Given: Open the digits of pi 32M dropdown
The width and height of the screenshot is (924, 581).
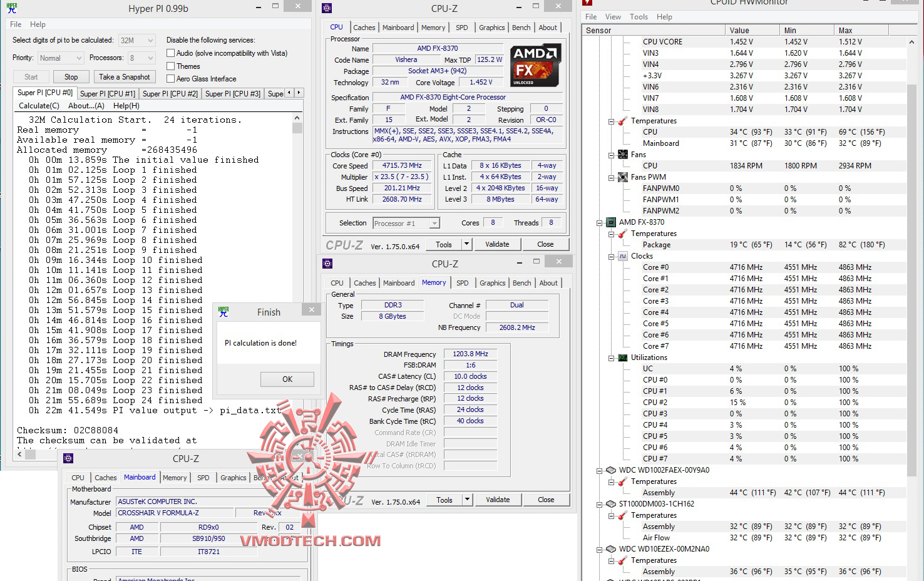Looking at the screenshot, I should coord(137,40).
